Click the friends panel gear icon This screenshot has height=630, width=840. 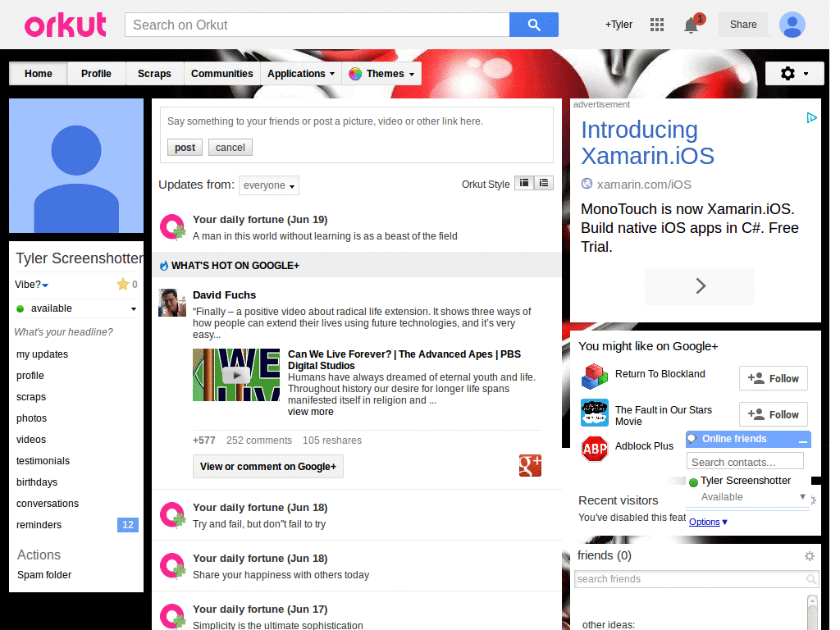click(x=810, y=556)
